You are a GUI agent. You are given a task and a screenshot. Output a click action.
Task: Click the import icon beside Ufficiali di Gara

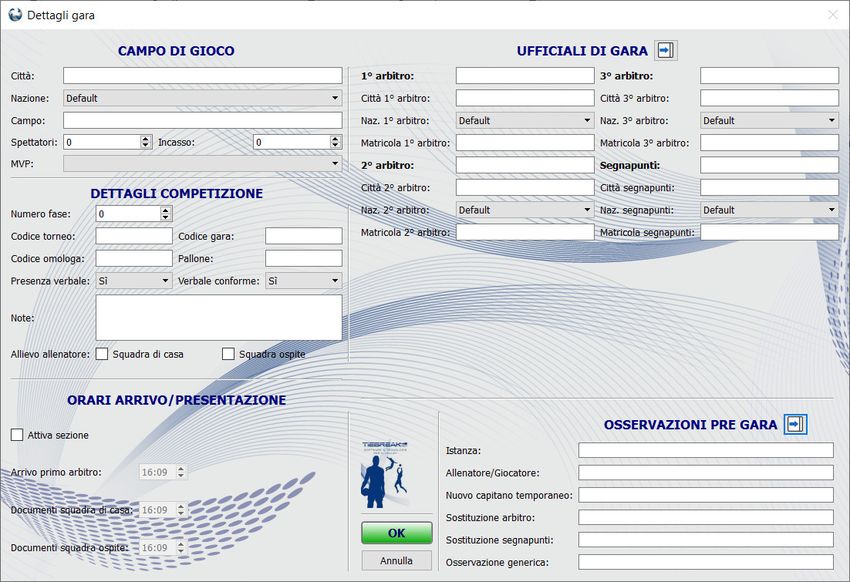(665, 51)
